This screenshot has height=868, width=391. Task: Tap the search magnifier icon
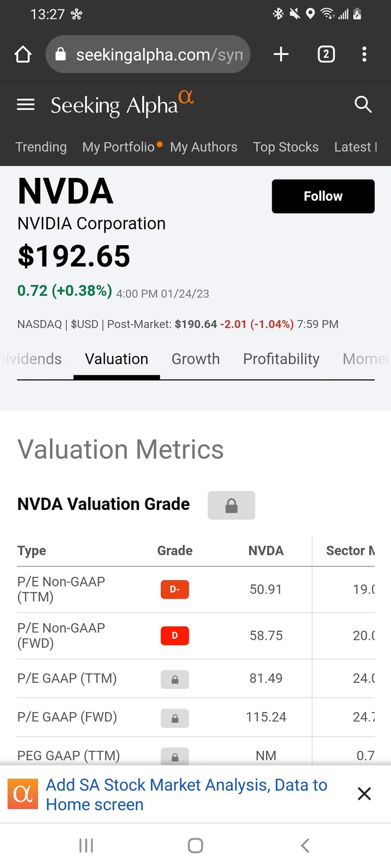click(363, 104)
